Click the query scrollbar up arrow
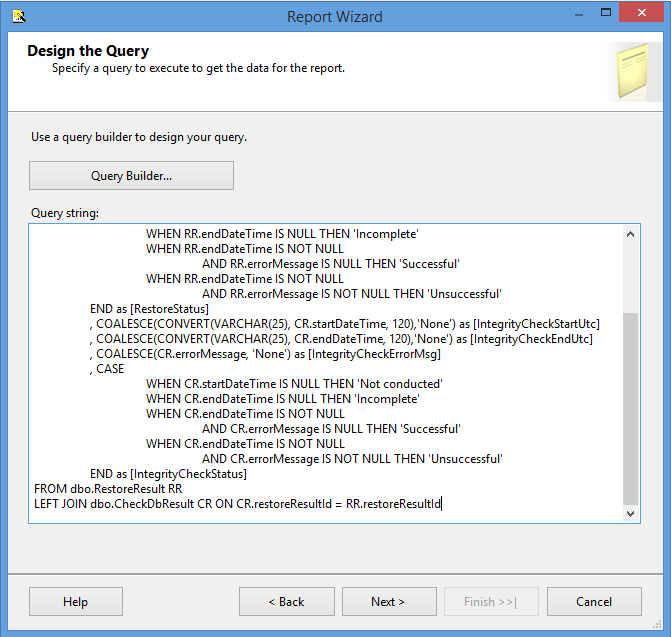Image resolution: width=671 pixels, height=637 pixels. 631,234
